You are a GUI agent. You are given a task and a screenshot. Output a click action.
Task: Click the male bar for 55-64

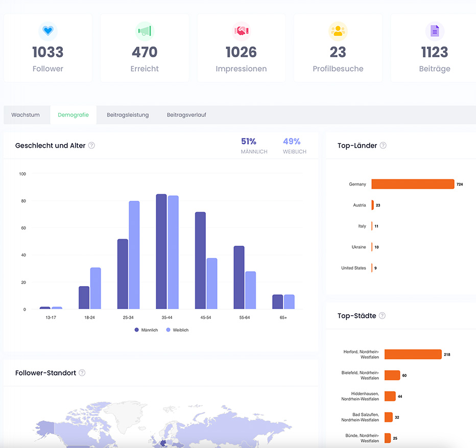(239, 277)
